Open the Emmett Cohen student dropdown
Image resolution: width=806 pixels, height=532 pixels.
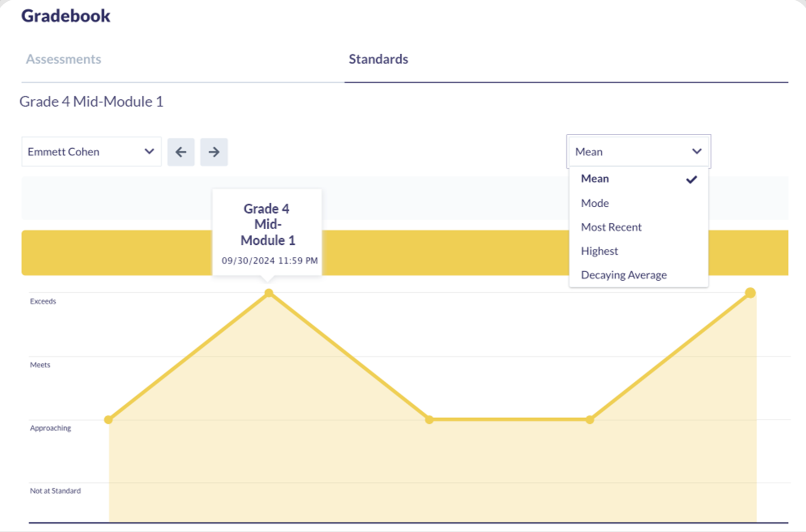pyautogui.click(x=91, y=152)
